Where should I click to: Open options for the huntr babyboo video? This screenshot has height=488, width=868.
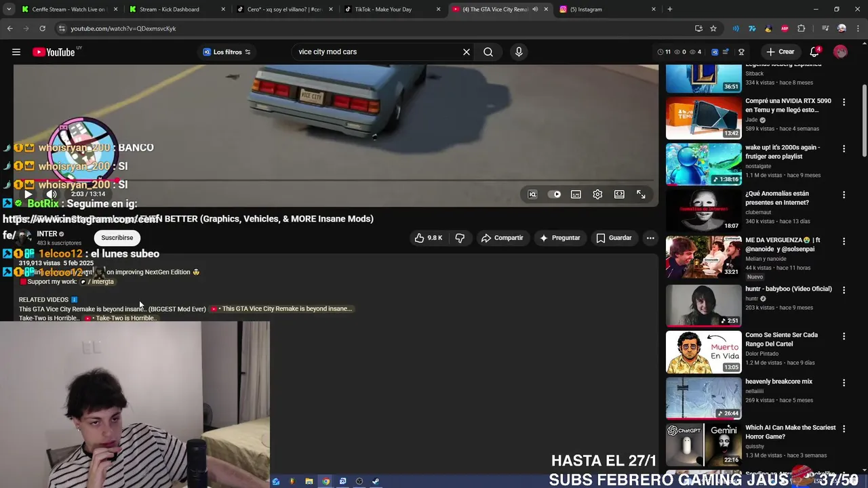tap(844, 289)
